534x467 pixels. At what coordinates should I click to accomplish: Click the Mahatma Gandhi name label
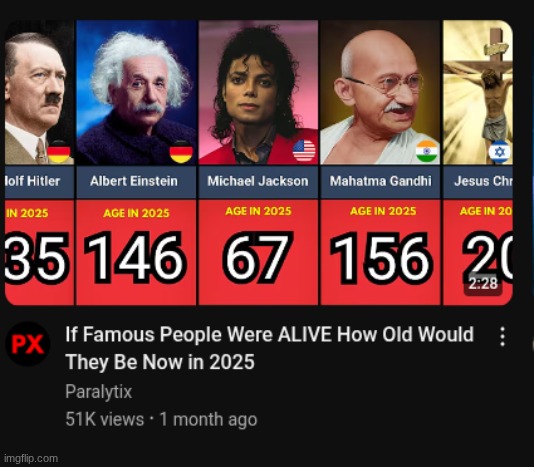coord(380,181)
